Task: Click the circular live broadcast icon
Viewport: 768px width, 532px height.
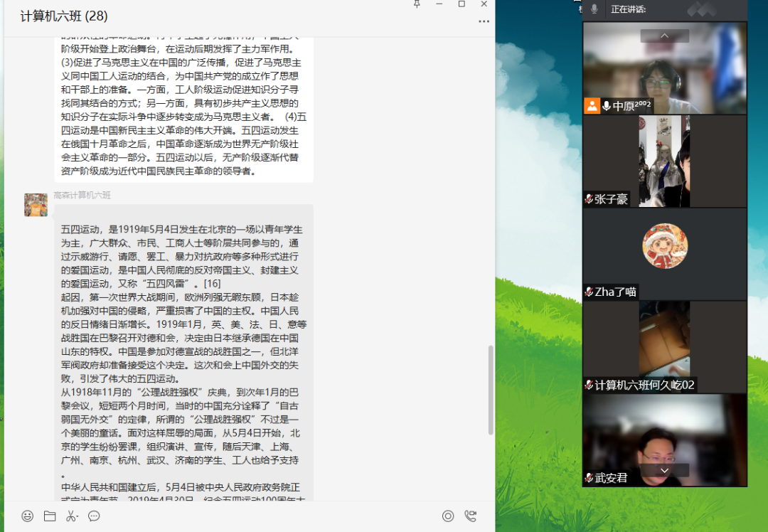Action: click(448, 516)
